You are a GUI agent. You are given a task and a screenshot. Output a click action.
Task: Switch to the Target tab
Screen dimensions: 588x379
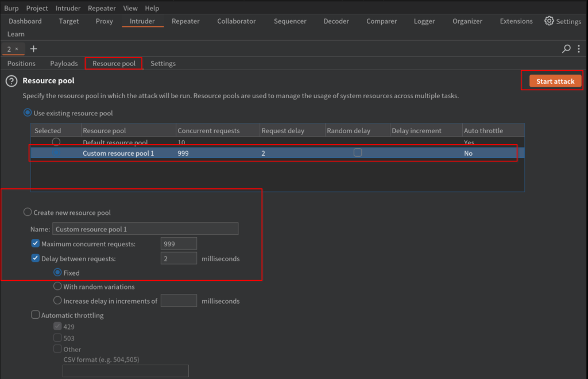click(x=69, y=21)
